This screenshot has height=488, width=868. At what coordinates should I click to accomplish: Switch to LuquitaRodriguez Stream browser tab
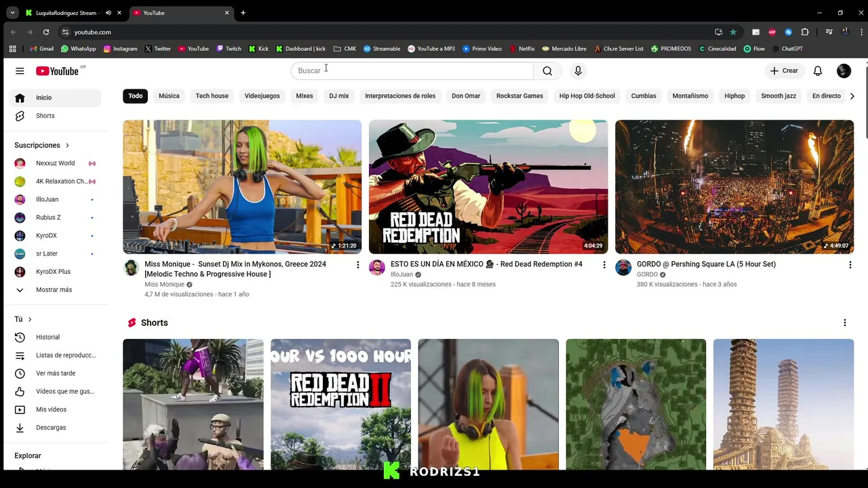coord(66,13)
